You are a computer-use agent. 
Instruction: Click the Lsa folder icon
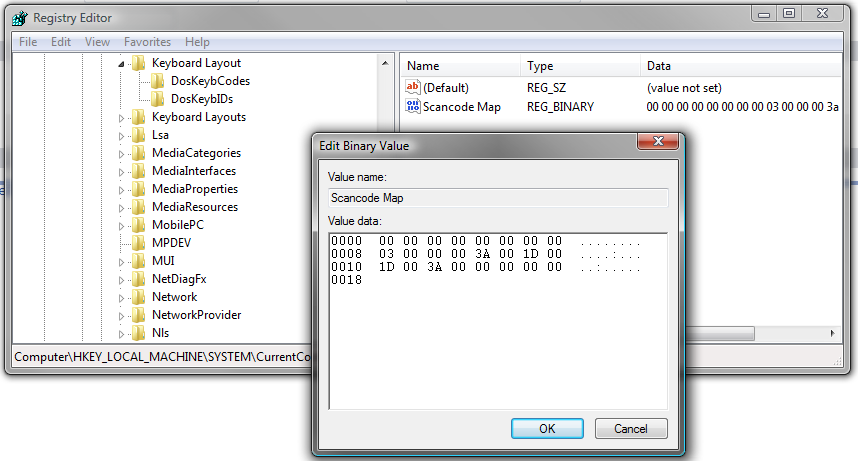(x=139, y=135)
